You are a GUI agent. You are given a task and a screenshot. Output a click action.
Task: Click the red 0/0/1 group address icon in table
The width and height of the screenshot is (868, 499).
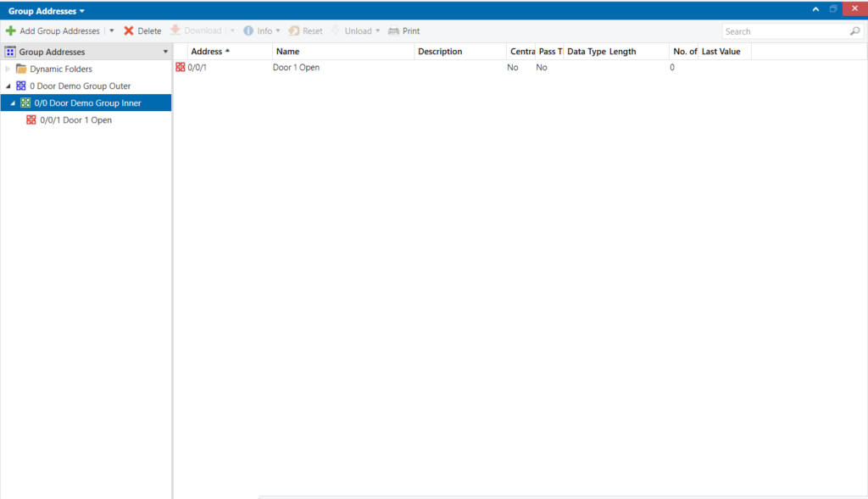[x=181, y=68]
